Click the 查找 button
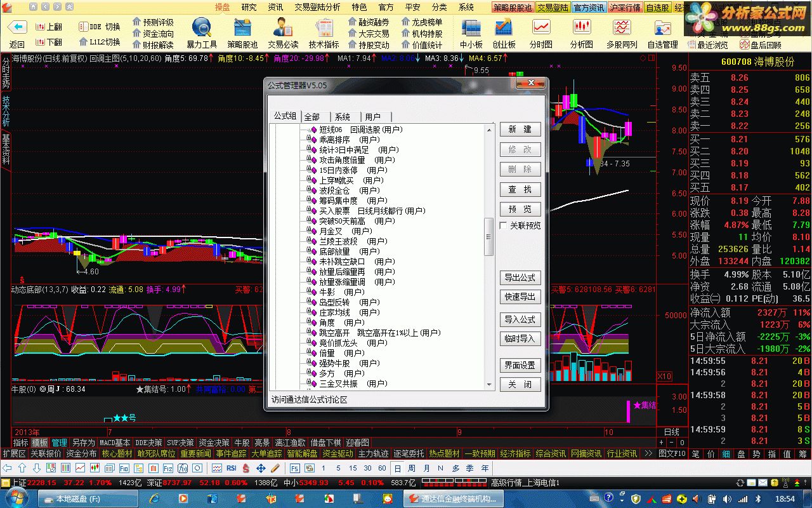 click(x=520, y=189)
